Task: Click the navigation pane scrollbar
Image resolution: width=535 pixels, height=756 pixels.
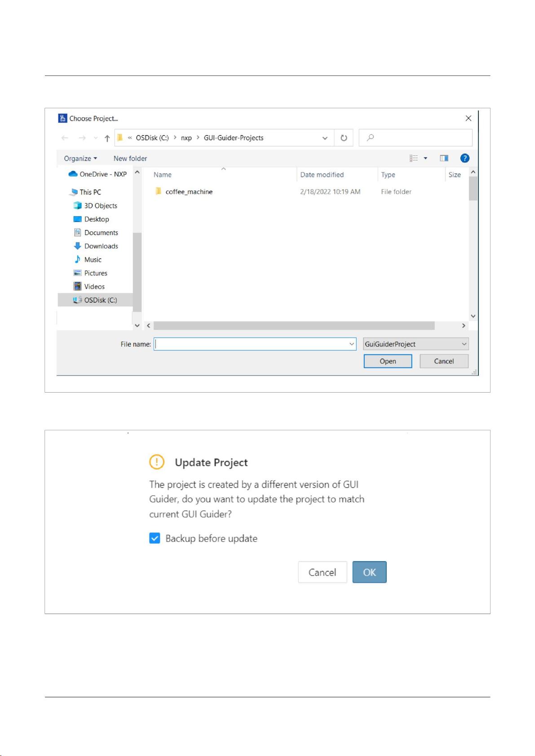Action: coord(137,272)
